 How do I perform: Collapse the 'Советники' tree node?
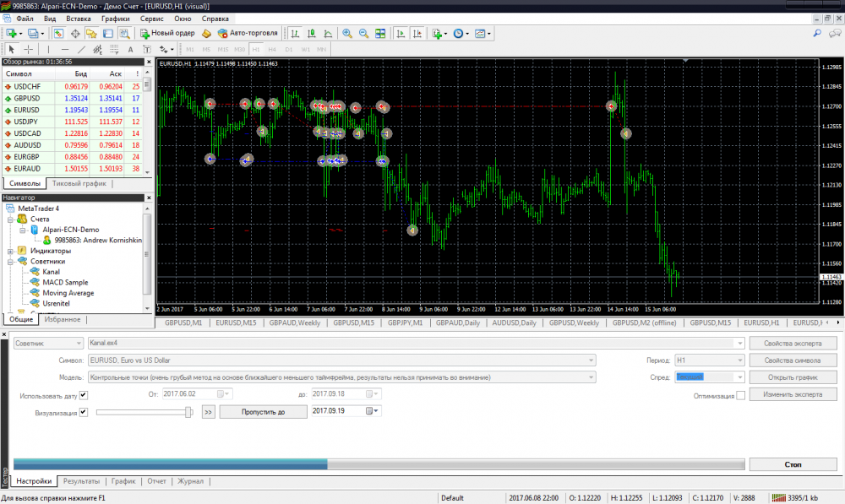tap(10, 262)
